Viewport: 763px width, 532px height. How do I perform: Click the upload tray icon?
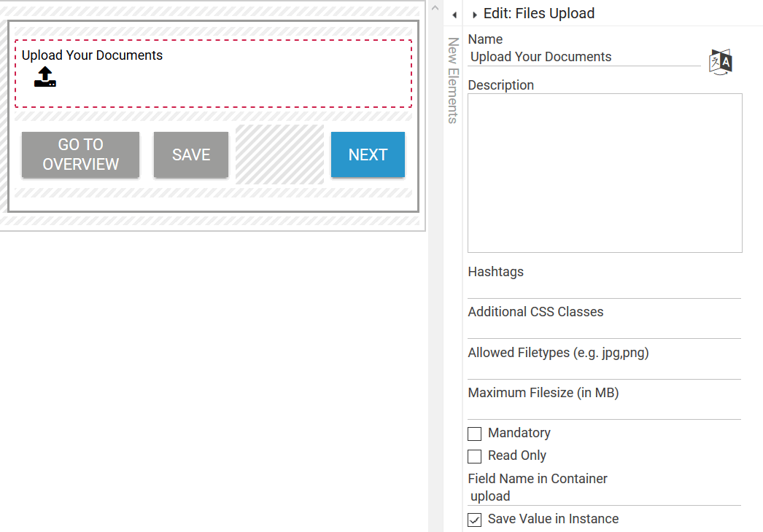(x=45, y=77)
